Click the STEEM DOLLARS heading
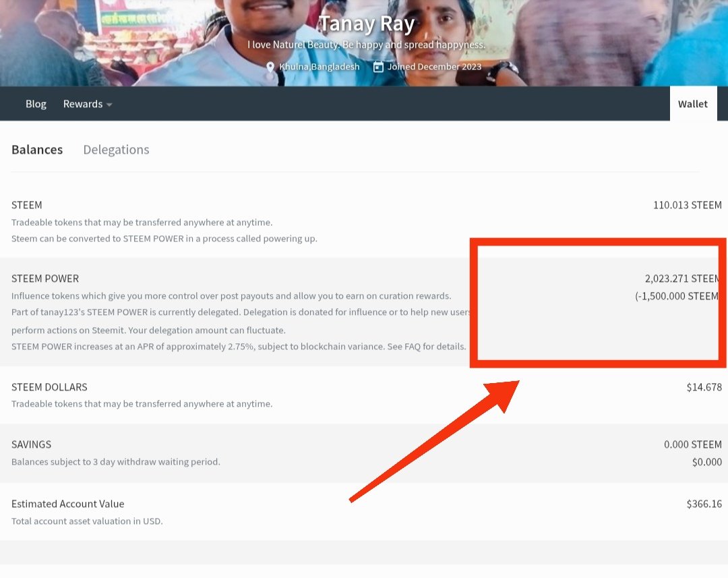The width and height of the screenshot is (728, 578). (49, 387)
